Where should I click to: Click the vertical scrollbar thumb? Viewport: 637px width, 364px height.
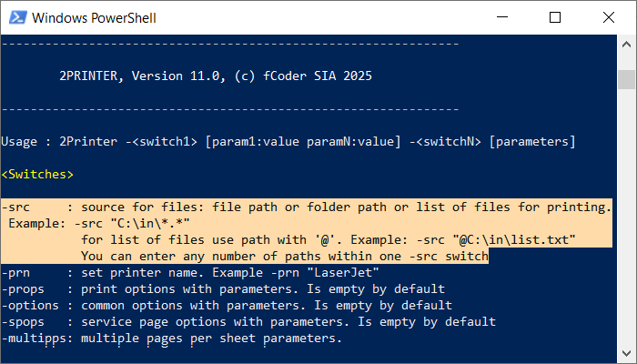click(x=626, y=80)
